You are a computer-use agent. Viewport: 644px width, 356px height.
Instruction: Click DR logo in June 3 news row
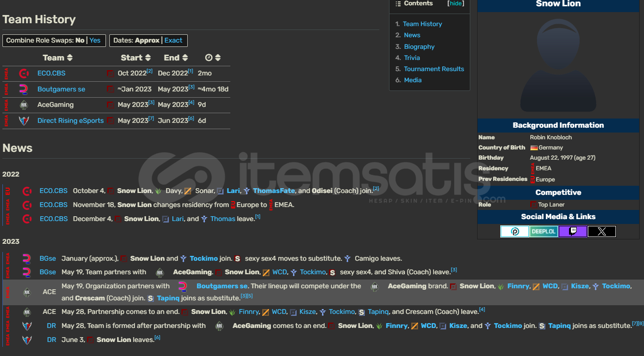[27, 340]
